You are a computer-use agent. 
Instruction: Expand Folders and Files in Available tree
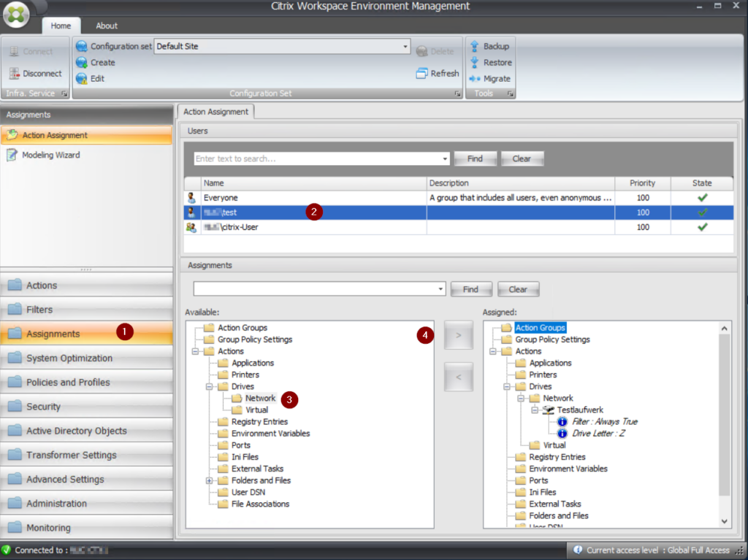(209, 481)
